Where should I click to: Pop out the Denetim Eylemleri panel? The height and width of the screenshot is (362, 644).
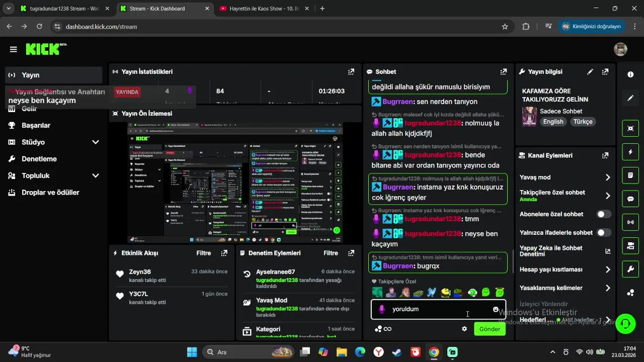(x=351, y=253)
